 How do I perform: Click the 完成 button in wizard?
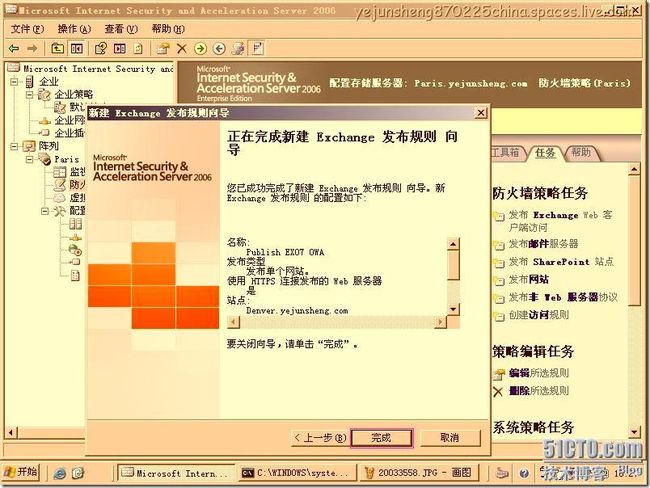[381, 438]
